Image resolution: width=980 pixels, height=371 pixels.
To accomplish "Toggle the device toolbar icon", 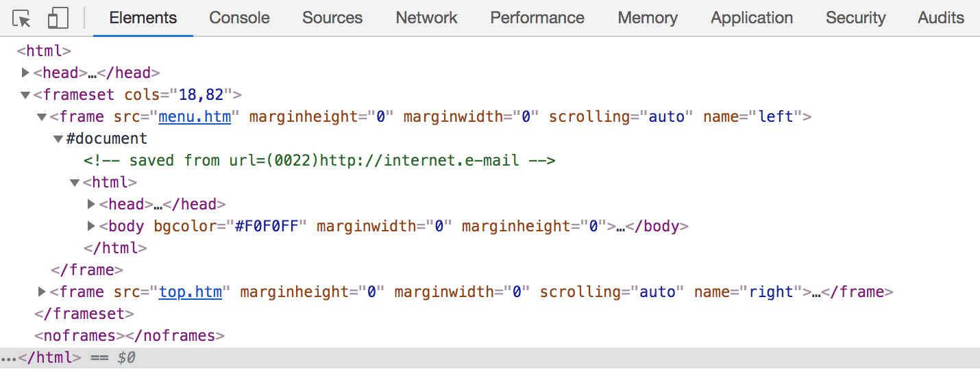I will pos(58,18).
